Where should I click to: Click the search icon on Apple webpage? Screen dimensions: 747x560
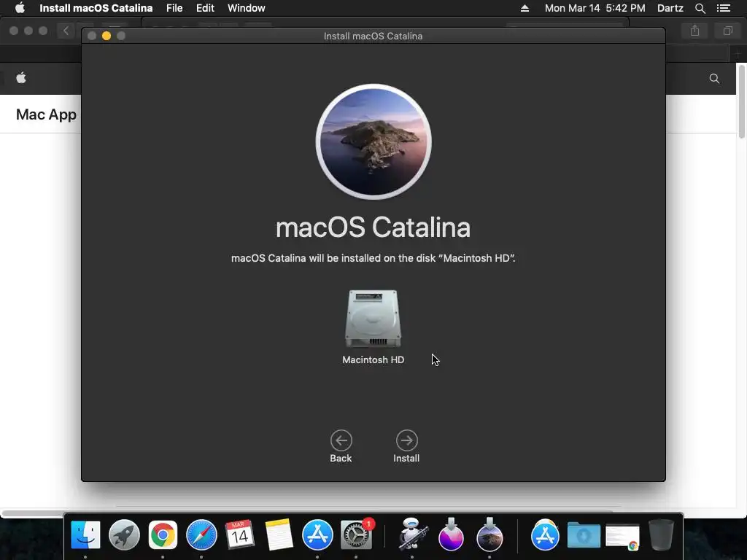click(714, 79)
